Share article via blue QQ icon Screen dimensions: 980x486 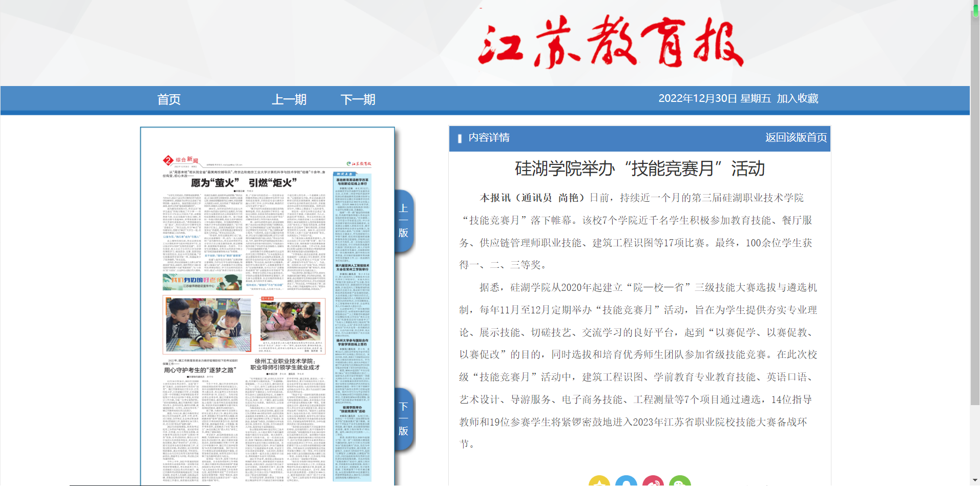pyautogui.click(x=626, y=482)
